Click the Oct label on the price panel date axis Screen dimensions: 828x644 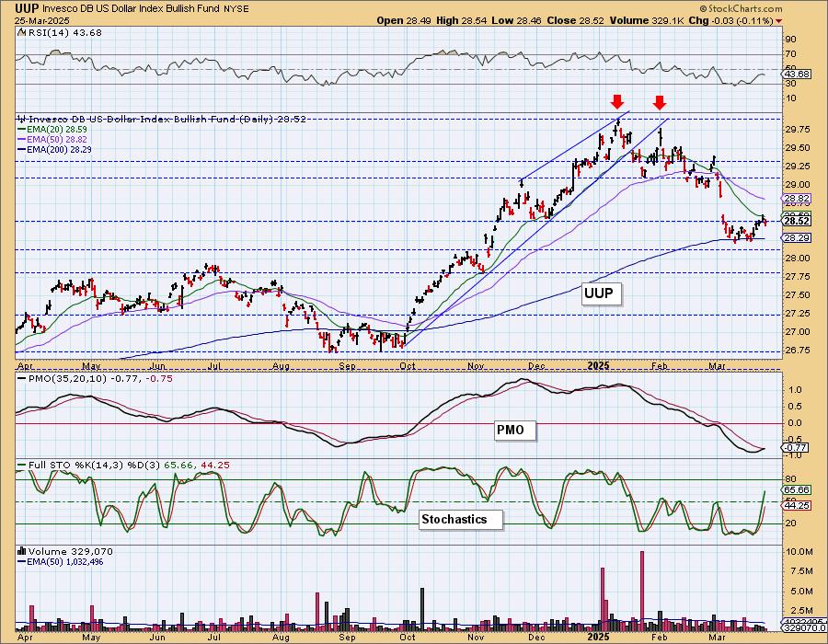click(408, 365)
